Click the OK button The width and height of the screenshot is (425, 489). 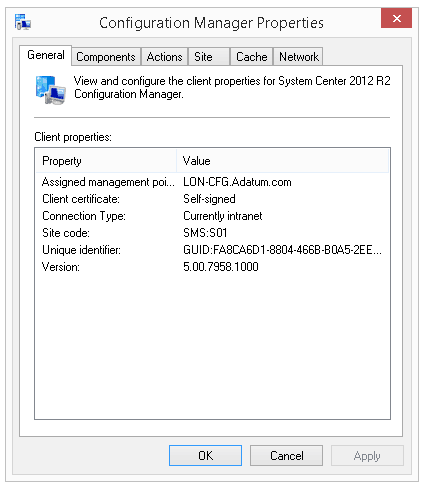coord(205,455)
